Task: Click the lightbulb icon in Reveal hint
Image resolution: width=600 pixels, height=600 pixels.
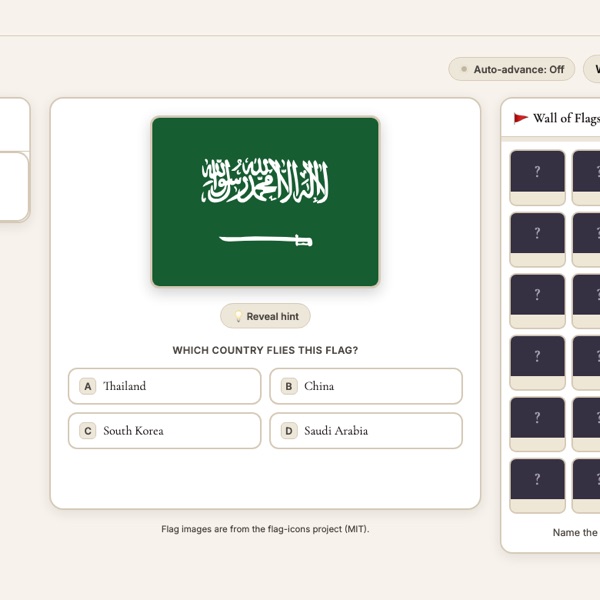Action: 238,316
